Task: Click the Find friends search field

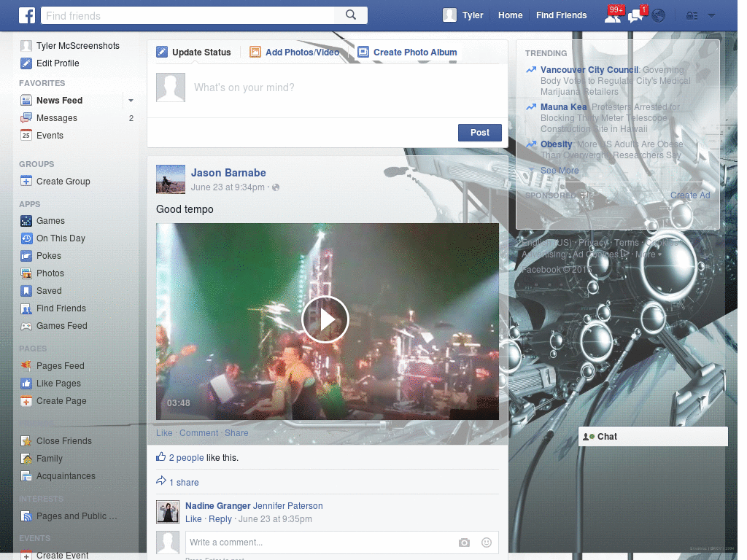Action: pyautogui.click(x=187, y=16)
